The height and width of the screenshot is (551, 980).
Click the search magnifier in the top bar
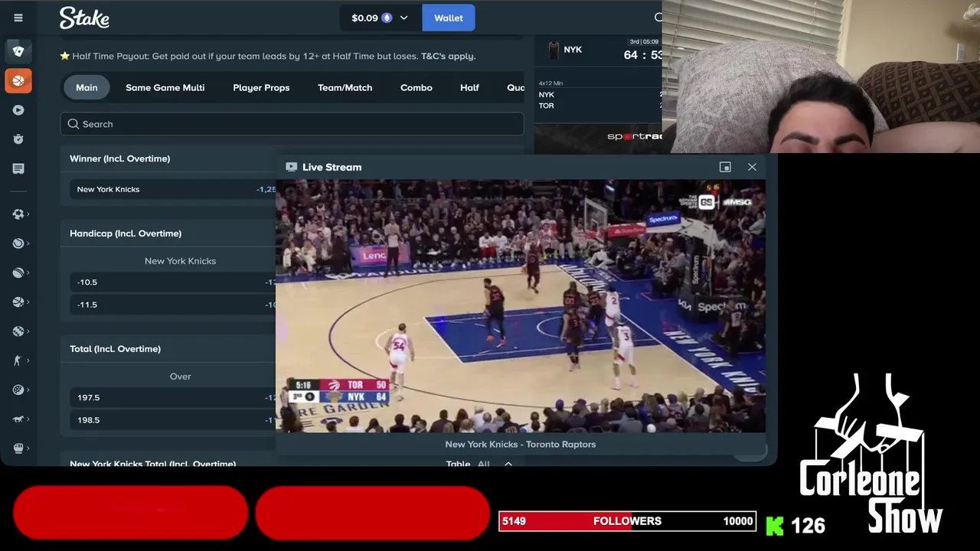pyautogui.click(x=658, y=17)
